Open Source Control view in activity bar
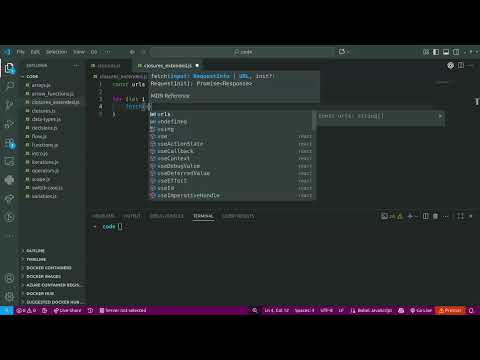Screen dimensions: 480x360 (9, 105)
